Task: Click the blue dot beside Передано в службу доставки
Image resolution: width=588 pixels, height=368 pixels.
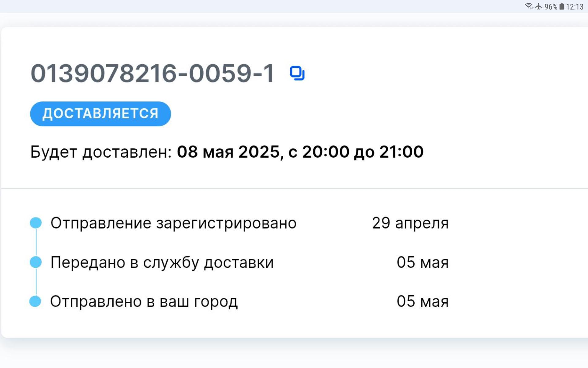Action: click(x=36, y=262)
